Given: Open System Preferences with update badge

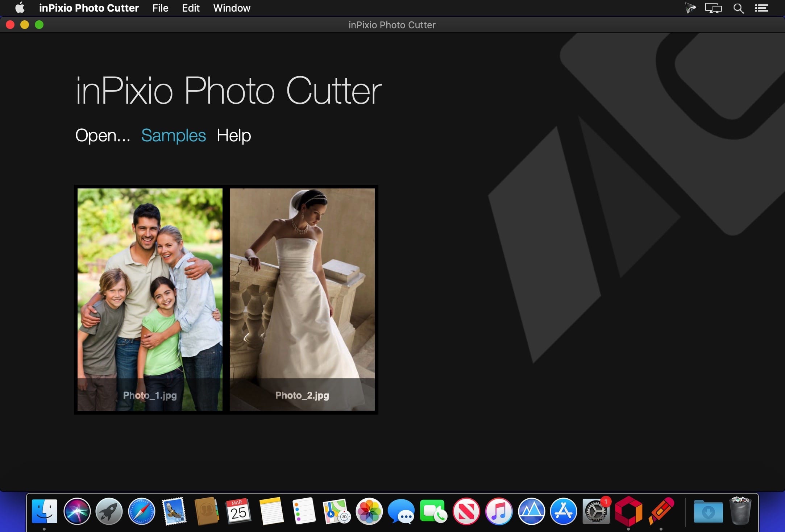Looking at the screenshot, I should pos(596,511).
